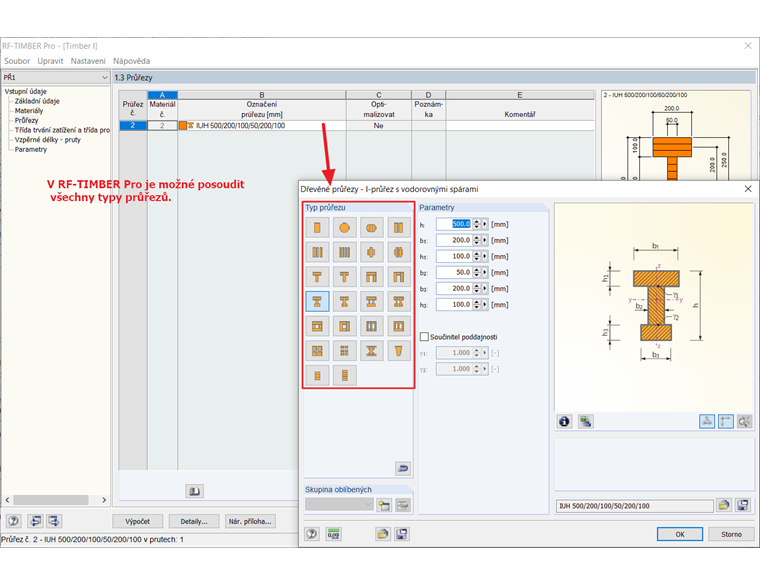Select the tapered trapezoid cross-section type

tap(398, 350)
